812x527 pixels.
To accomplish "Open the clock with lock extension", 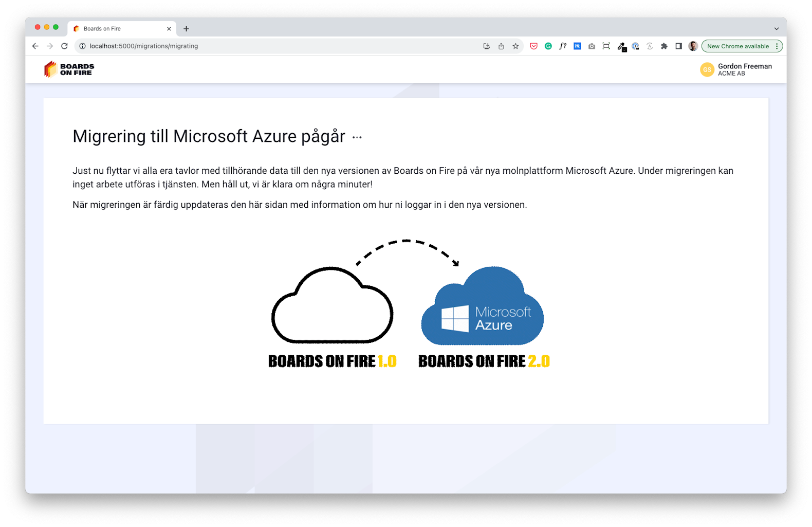I will pos(636,46).
